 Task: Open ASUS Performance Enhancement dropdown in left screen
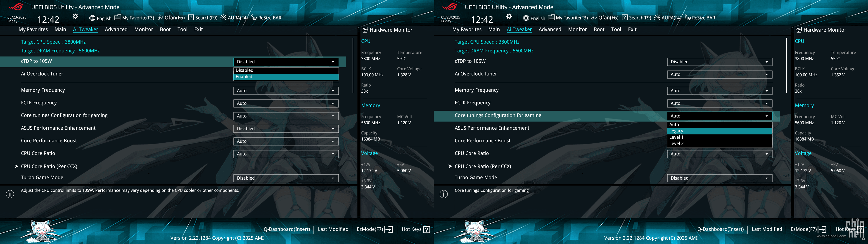(x=286, y=129)
